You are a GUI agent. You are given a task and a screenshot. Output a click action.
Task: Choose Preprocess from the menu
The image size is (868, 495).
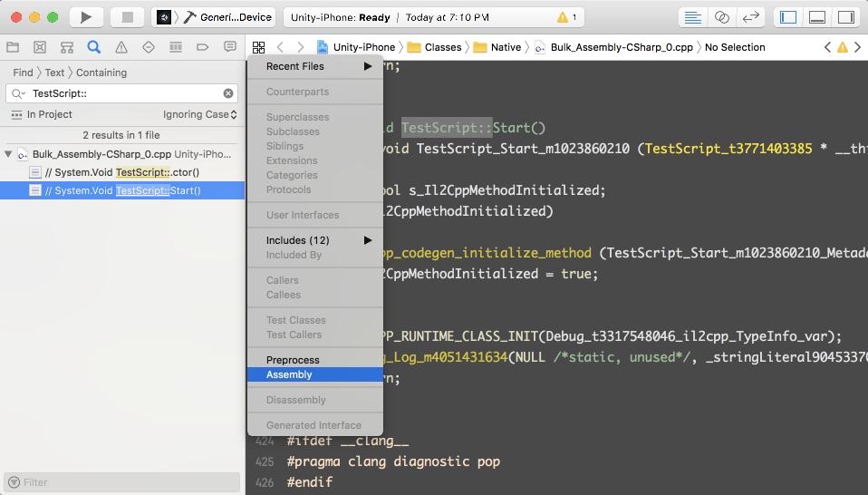tap(315, 360)
